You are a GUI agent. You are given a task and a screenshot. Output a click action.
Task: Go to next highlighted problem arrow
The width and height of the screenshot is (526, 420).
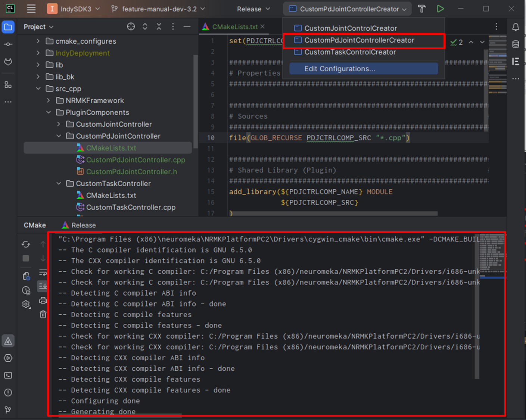tap(482, 42)
